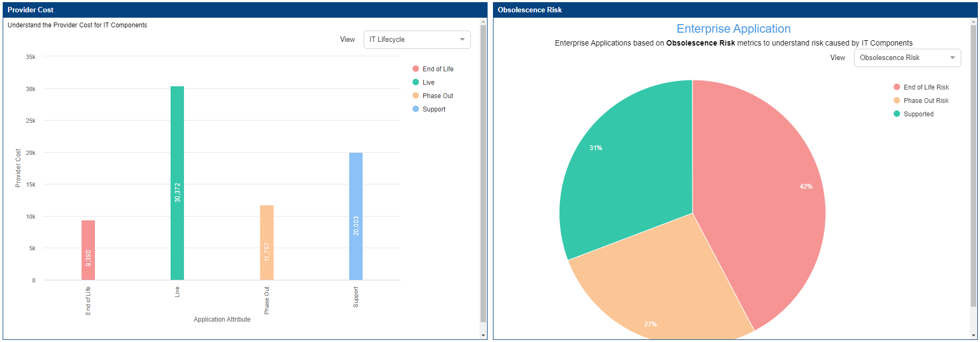Click the Phase Out x-axis category label
Viewport: 980px width, 342px height.
tap(267, 300)
